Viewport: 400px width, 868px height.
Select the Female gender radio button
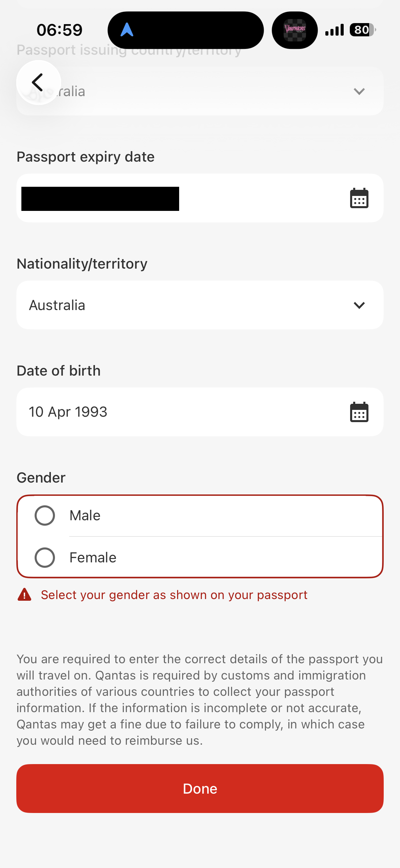coord(45,558)
